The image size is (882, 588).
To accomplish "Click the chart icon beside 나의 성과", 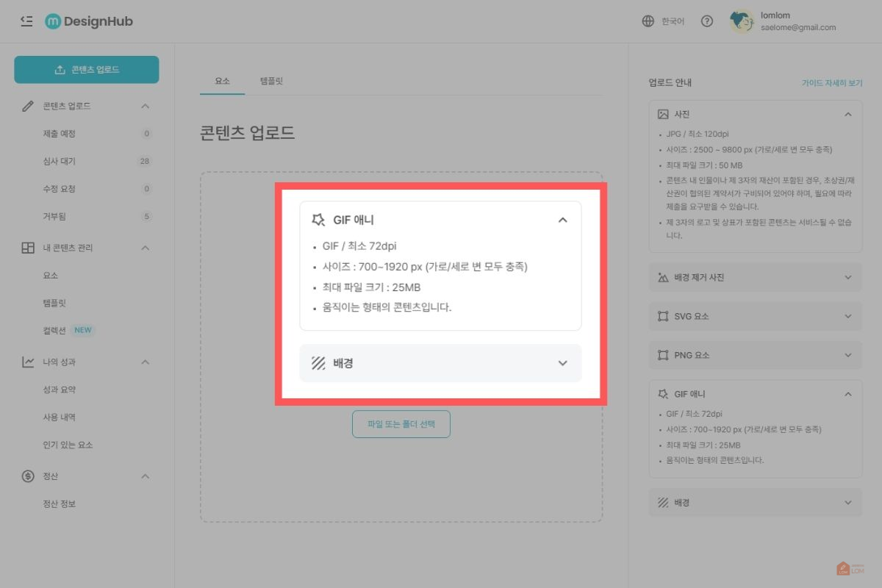I will click(x=27, y=362).
